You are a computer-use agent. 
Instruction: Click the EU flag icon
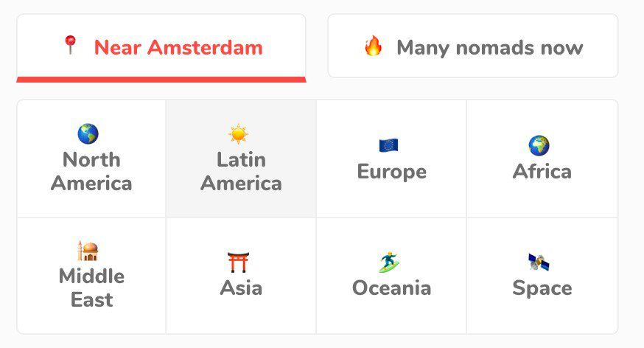click(x=388, y=145)
